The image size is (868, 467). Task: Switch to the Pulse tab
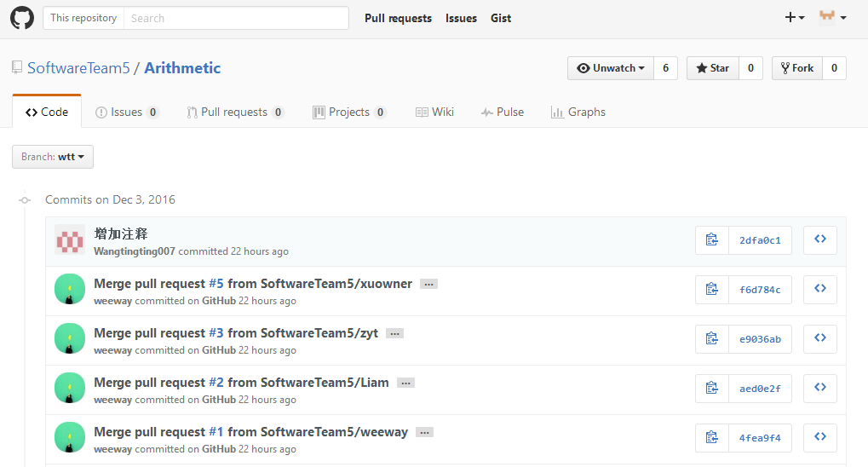(503, 112)
